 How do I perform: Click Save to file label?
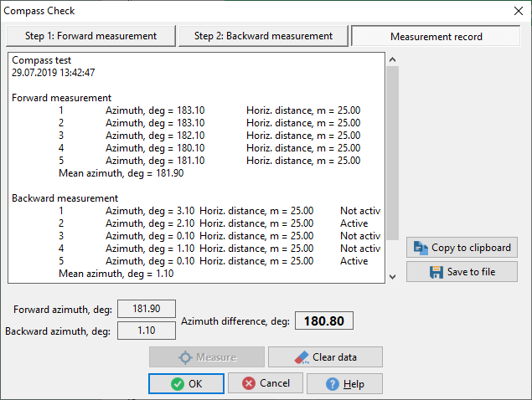tap(472, 272)
